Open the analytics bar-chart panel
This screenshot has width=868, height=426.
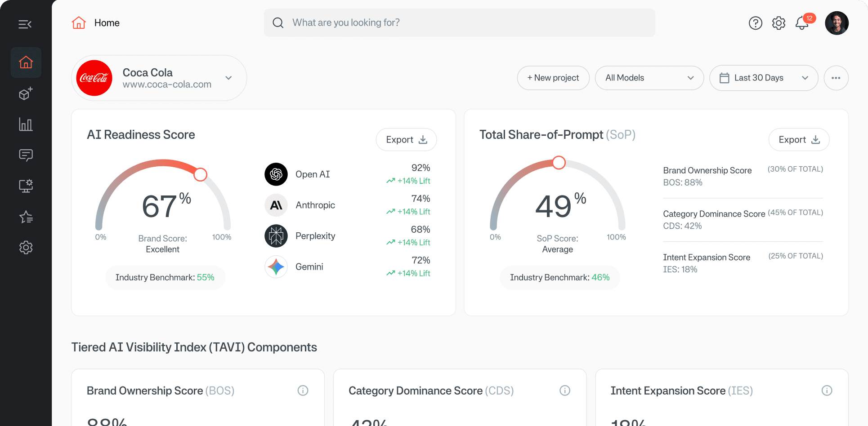point(26,124)
